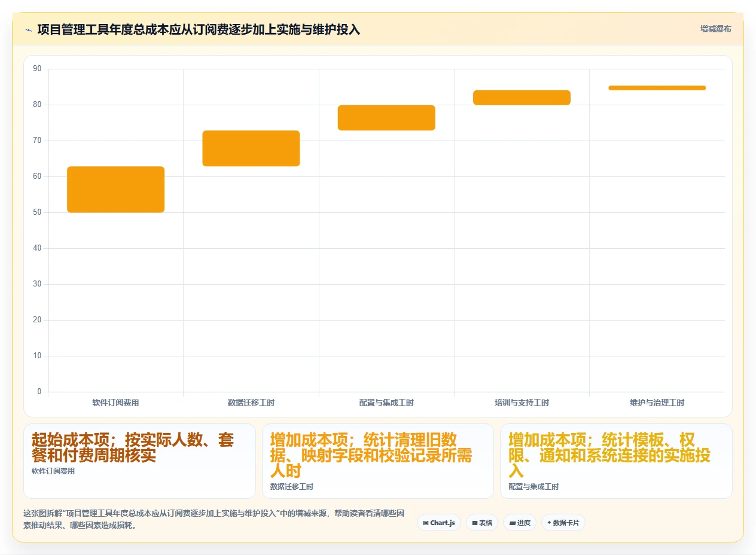Click the Chart.js tag chip

439,523
